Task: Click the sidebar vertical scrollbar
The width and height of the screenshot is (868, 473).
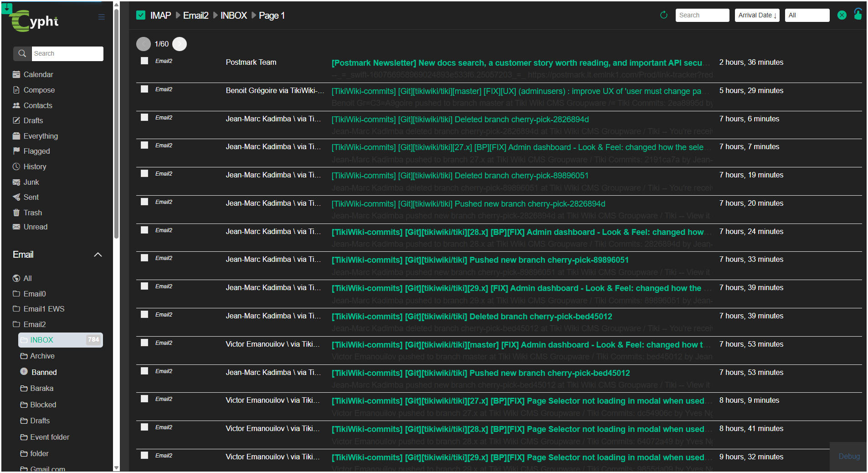Action: 116,137
